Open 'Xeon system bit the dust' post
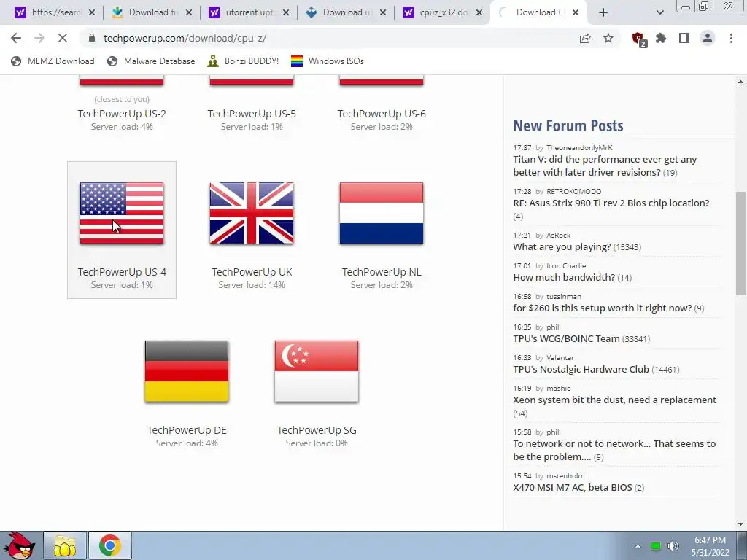 [614, 400]
